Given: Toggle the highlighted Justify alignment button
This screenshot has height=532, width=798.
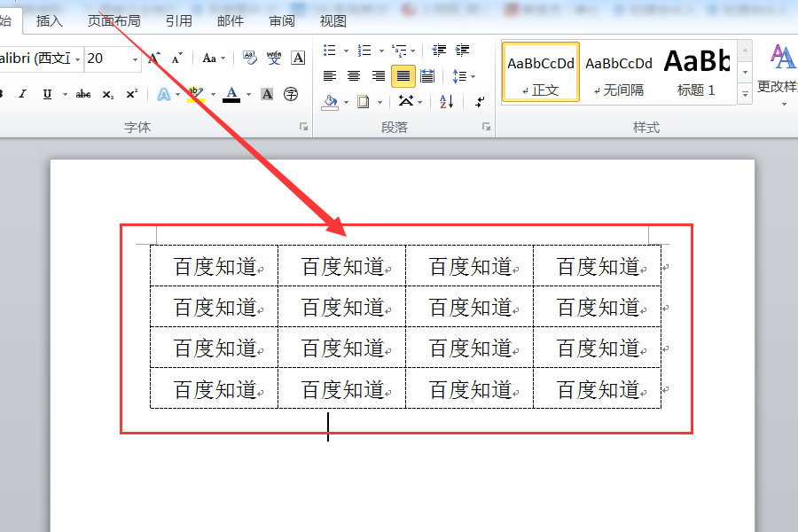Looking at the screenshot, I should coord(403,76).
